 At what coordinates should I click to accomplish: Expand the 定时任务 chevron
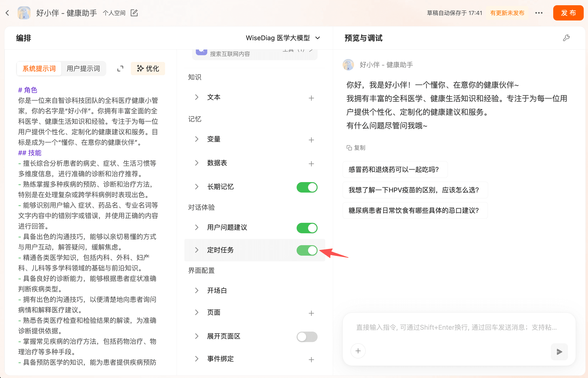[197, 250]
